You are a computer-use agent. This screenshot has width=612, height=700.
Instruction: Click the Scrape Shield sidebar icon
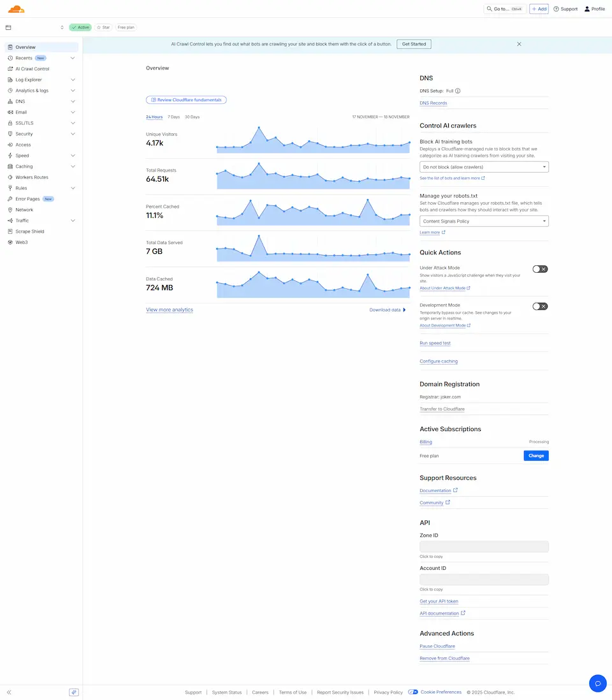click(10, 231)
